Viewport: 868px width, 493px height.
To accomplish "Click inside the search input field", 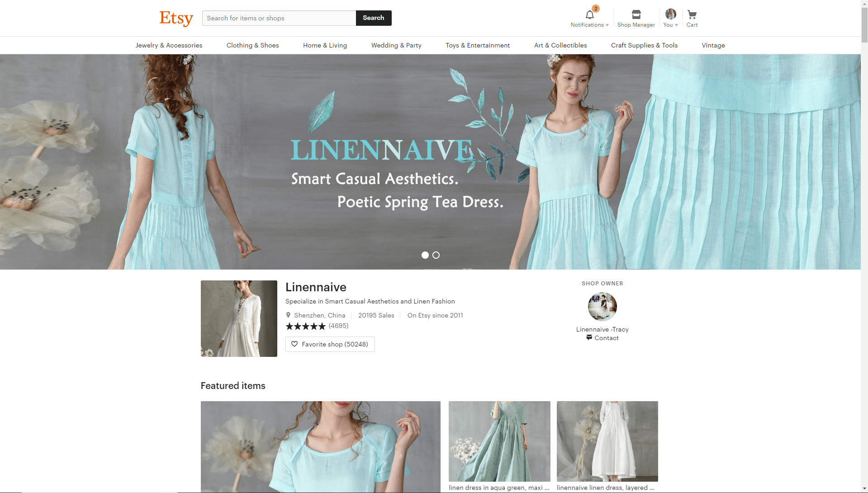I will point(278,18).
